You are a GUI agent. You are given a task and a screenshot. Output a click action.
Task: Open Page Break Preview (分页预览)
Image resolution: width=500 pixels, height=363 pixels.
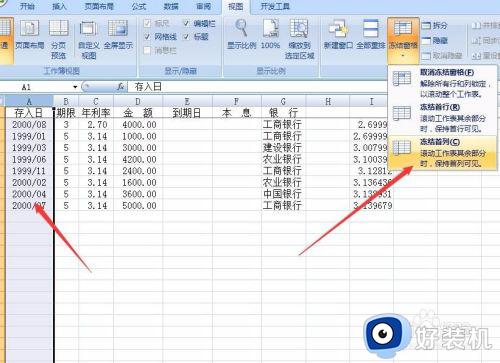[58, 39]
